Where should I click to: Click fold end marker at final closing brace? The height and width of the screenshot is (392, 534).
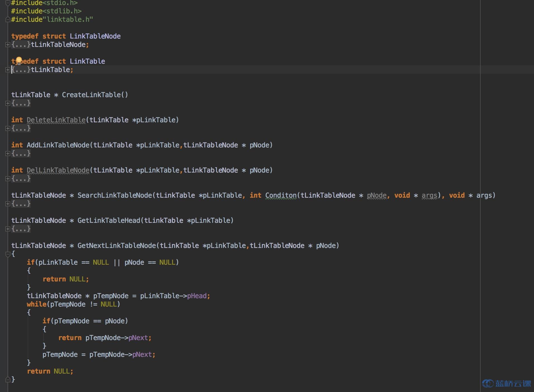coord(8,379)
